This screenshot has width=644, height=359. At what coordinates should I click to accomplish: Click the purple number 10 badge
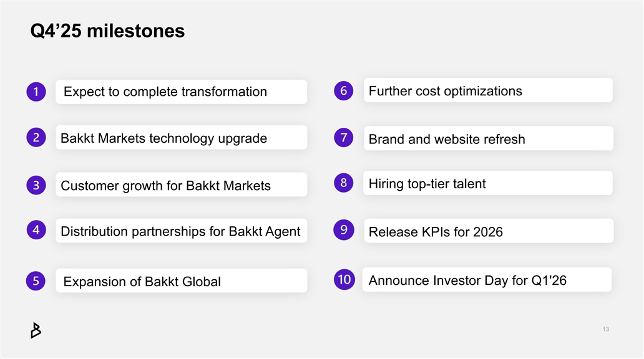[x=344, y=279]
